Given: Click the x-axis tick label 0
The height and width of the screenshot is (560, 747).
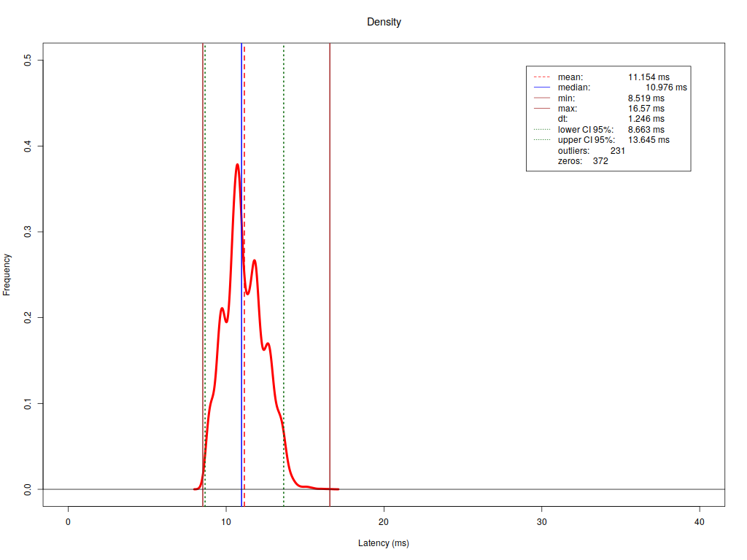Looking at the screenshot, I should coord(68,522).
